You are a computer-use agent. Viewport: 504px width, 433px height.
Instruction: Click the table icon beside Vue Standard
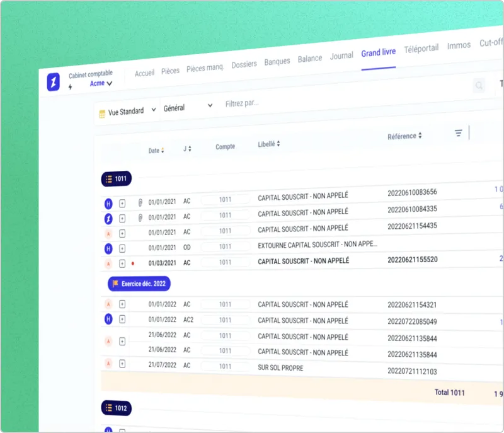[x=101, y=113]
